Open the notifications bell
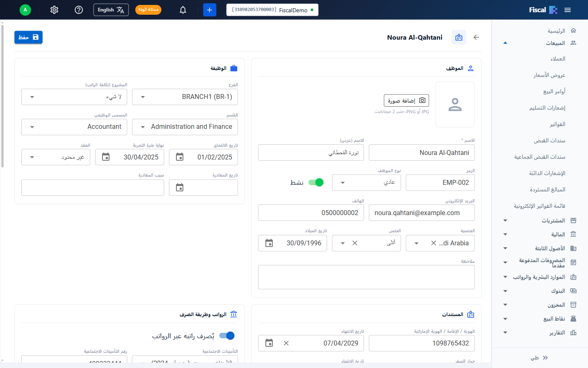Image resolution: width=588 pixels, height=368 pixels. click(183, 10)
